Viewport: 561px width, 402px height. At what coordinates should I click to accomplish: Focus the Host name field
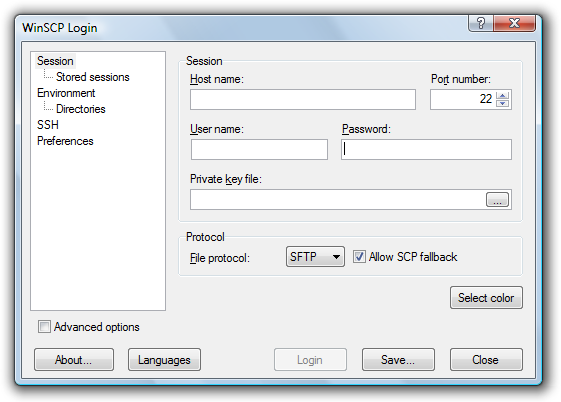click(303, 99)
